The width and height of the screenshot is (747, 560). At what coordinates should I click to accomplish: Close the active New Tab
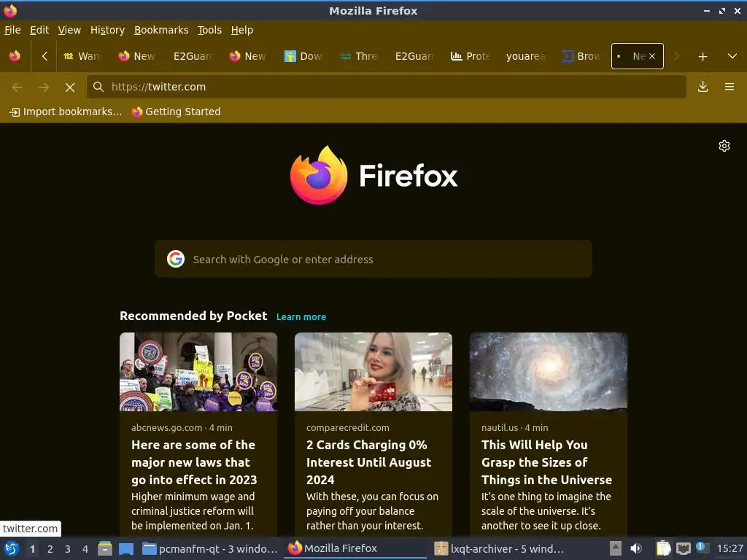(x=652, y=56)
